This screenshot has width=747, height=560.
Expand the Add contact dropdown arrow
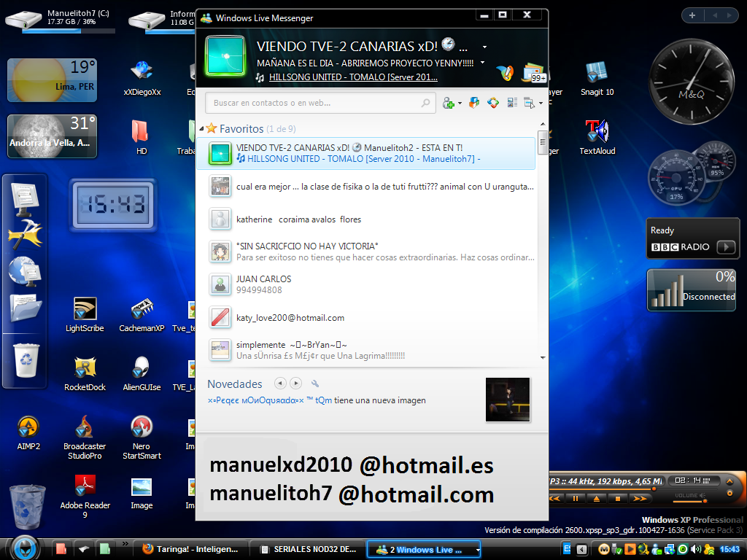pos(460,104)
